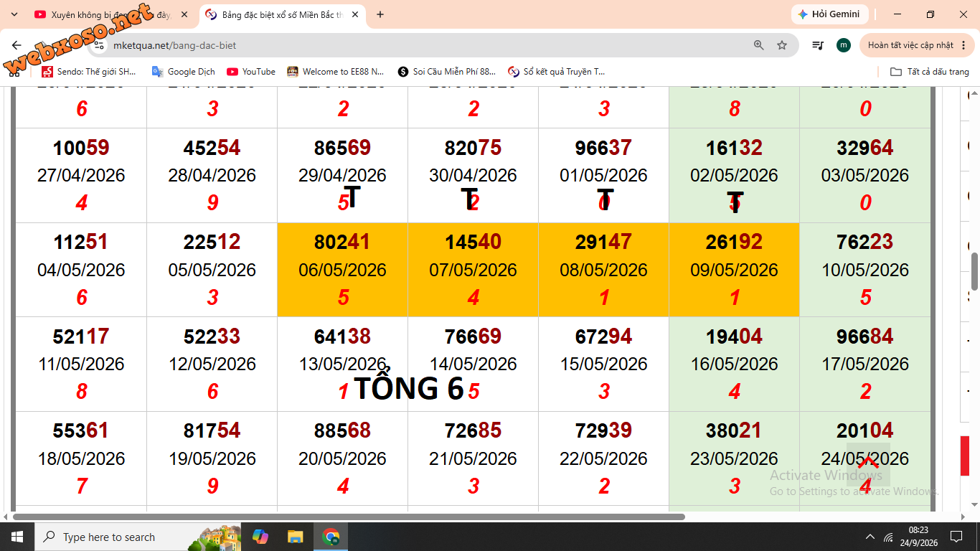Click the browser back arrow
The image size is (980, 551).
pos(17,45)
